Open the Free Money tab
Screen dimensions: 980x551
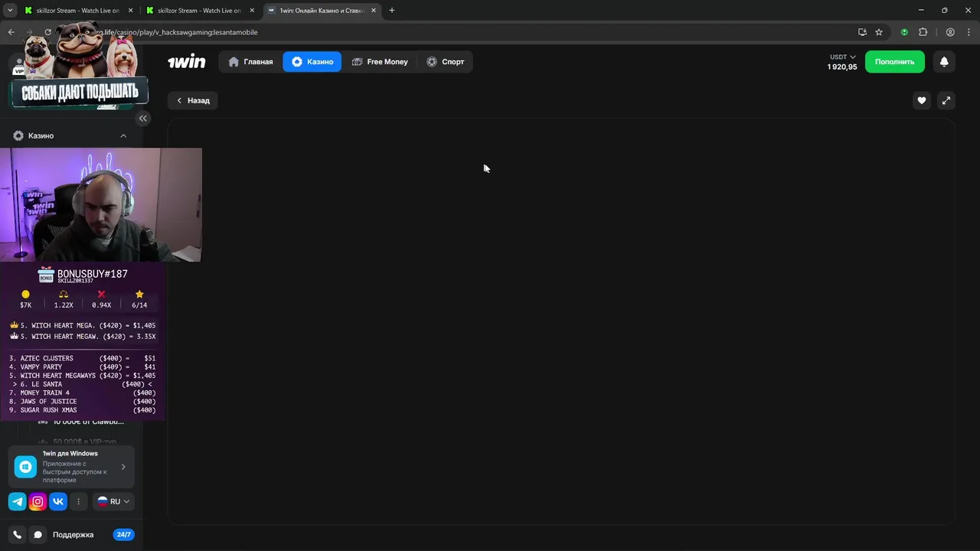(380, 62)
